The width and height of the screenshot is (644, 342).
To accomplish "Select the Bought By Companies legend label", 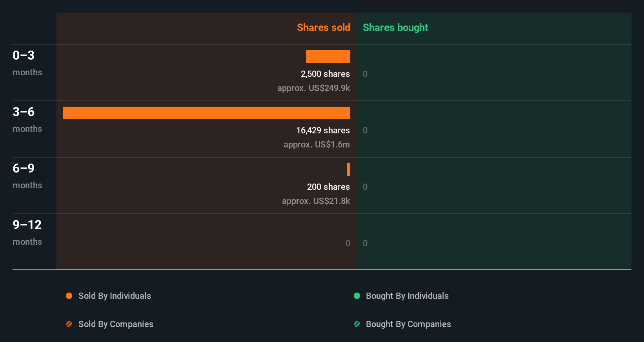I will [408, 324].
